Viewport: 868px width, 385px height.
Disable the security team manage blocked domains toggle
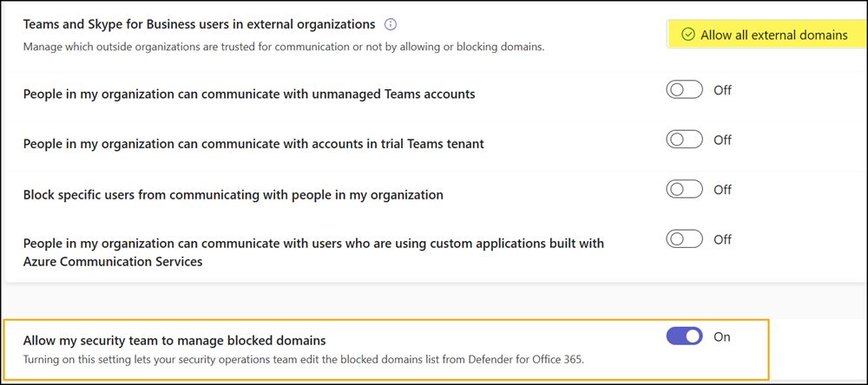[684, 336]
